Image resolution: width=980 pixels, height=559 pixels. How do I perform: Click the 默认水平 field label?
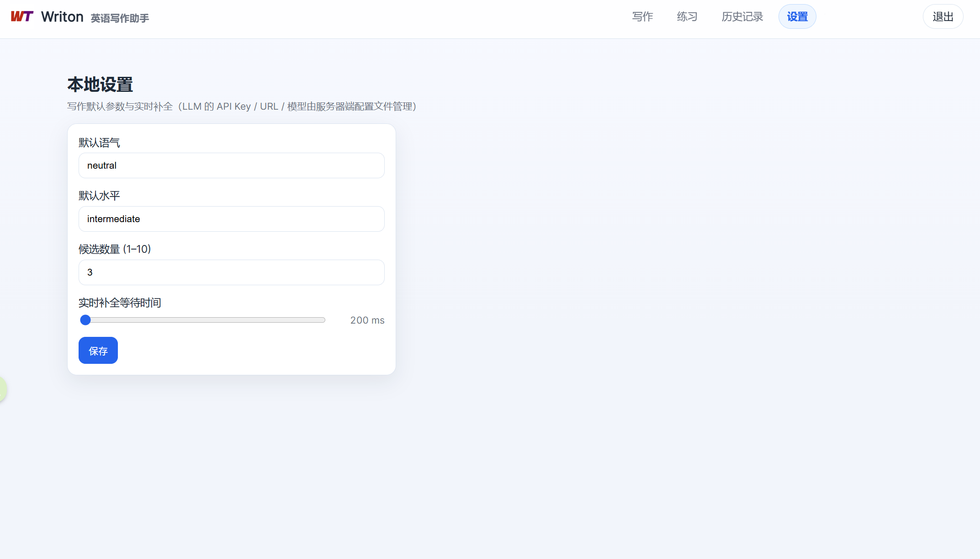tap(99, 196)
